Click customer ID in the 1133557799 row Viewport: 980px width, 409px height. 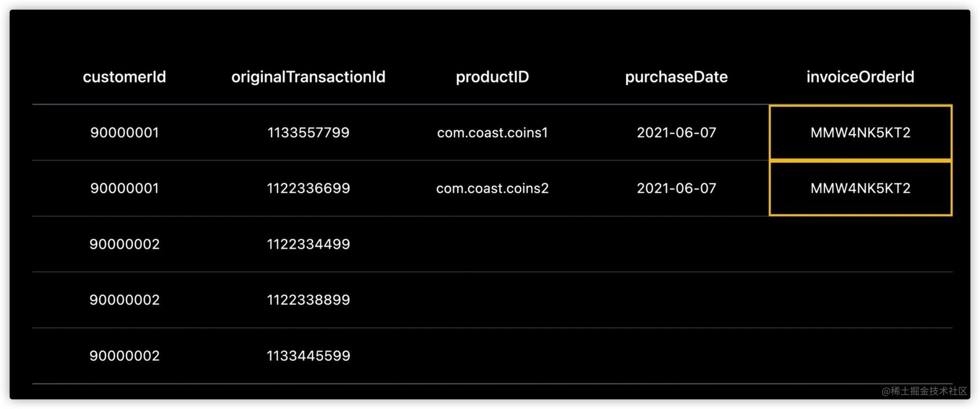coord(124,133)
